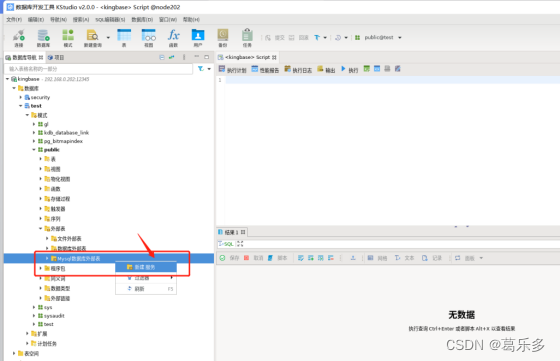This screenshot has width=560, height=361.
Task: Open the 帮助(H) menu
Action: point(191,19)
